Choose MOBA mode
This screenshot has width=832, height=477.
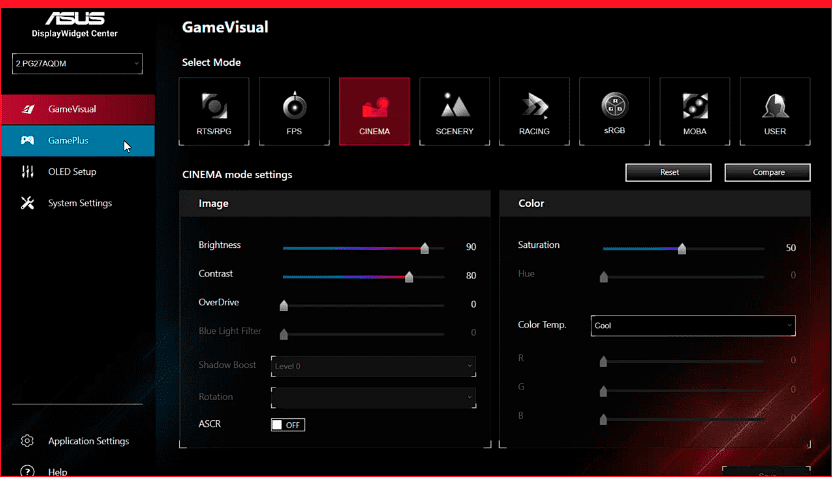695,111
